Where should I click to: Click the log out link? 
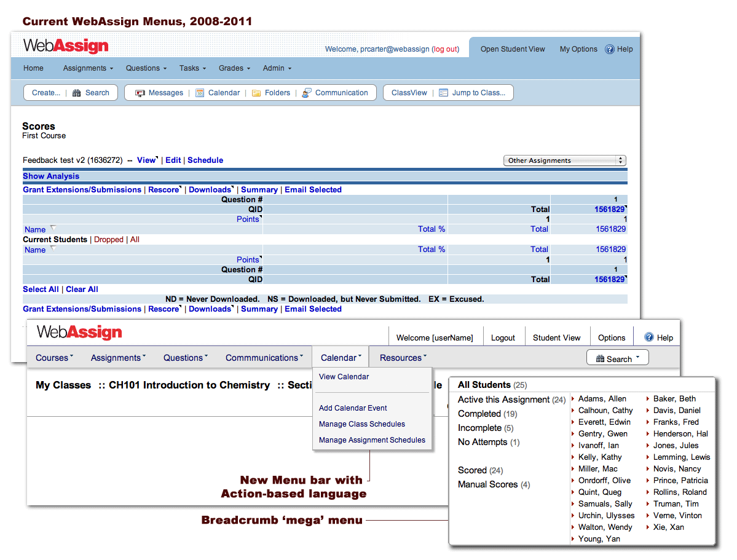(x=445, y=49)
